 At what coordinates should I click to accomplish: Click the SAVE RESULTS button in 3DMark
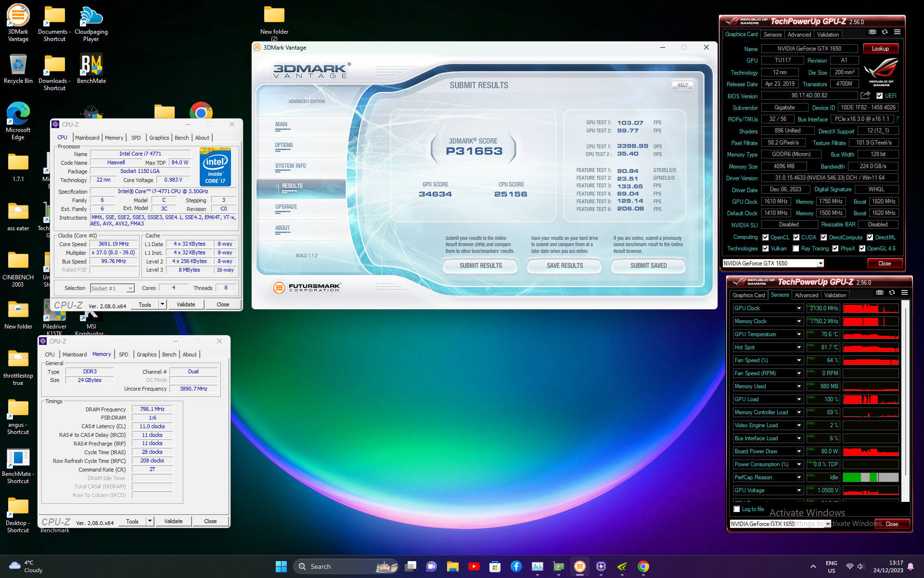point(565,265)
